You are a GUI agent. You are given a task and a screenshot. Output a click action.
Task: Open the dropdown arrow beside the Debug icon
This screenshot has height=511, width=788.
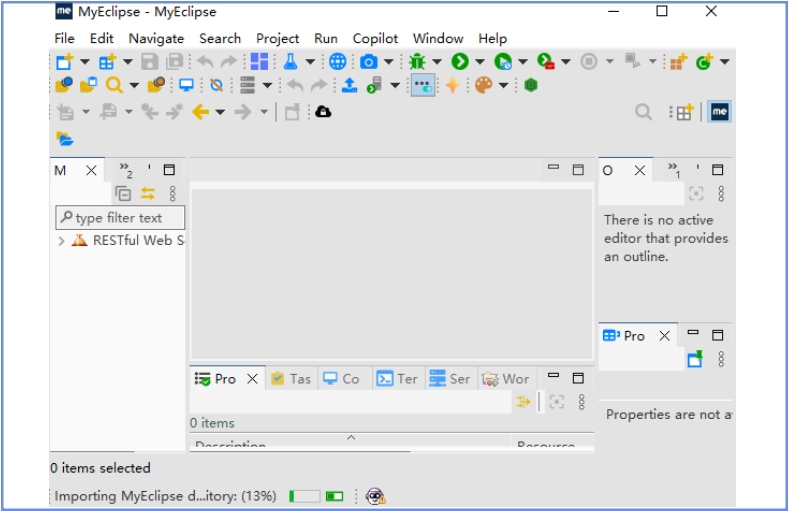(x=436, y=62)
